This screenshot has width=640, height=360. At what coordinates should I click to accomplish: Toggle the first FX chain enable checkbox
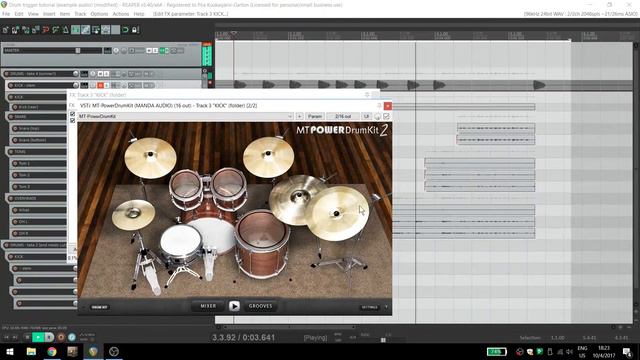[73, 114]
